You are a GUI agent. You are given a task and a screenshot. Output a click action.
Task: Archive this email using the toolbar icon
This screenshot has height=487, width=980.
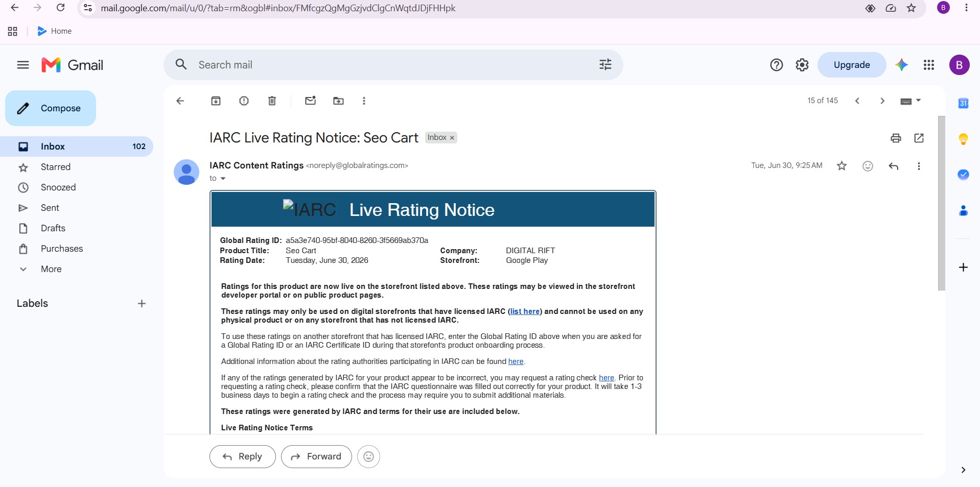pyautogui.click(x=216, y=101)
